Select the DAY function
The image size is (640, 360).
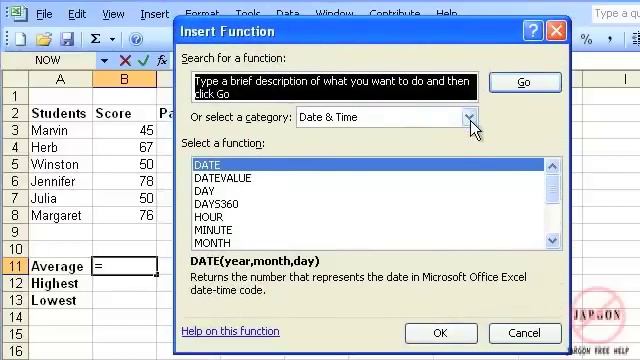tap(368, 191)
